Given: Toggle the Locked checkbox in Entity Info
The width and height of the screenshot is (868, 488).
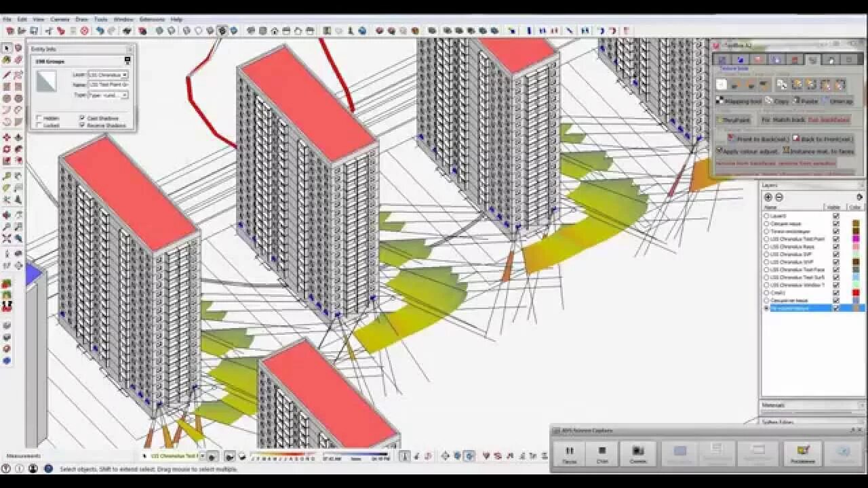Looking at the screenshot, I should tap(39, 125).
